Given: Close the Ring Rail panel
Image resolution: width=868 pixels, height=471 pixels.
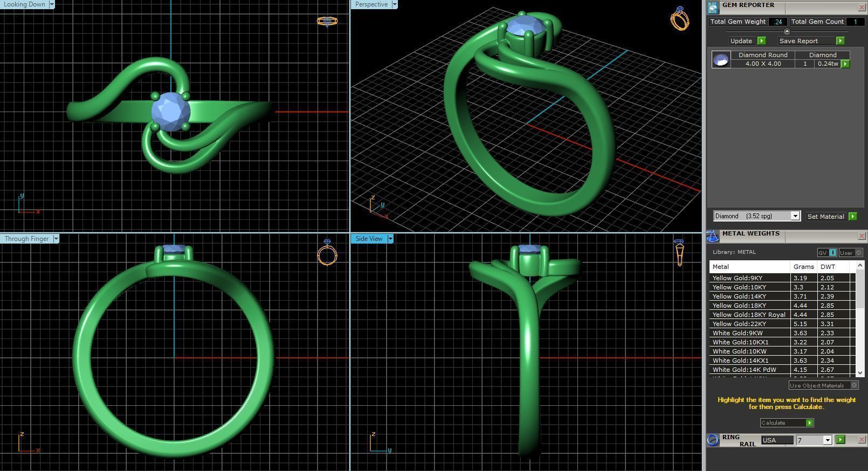Looking at the screenshot, I should [x=861, y=440].
